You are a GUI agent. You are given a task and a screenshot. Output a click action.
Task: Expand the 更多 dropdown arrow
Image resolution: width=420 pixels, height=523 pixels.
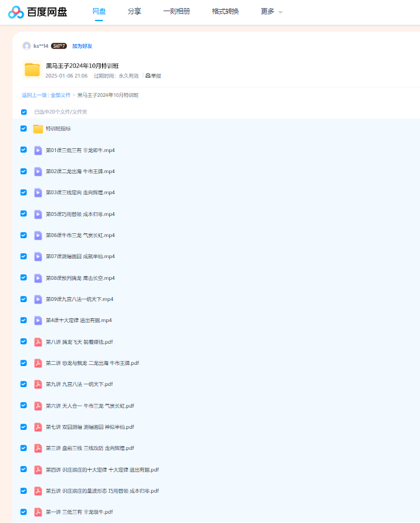pos(280,12)
